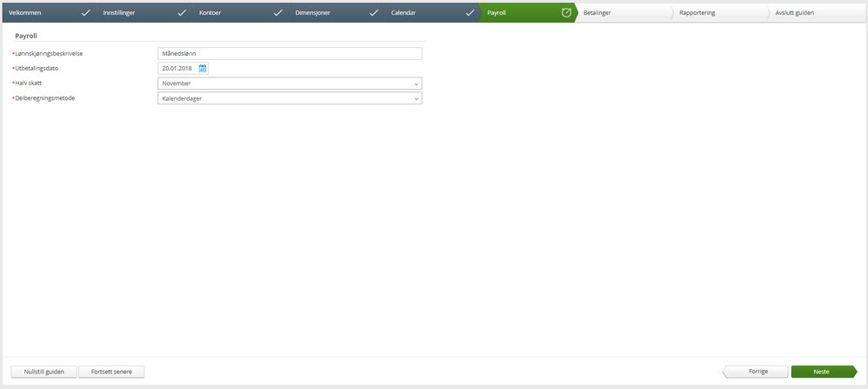868x389 pixels.
Task: Jump to the Avslutt guiden step
Action: [815, 13]
